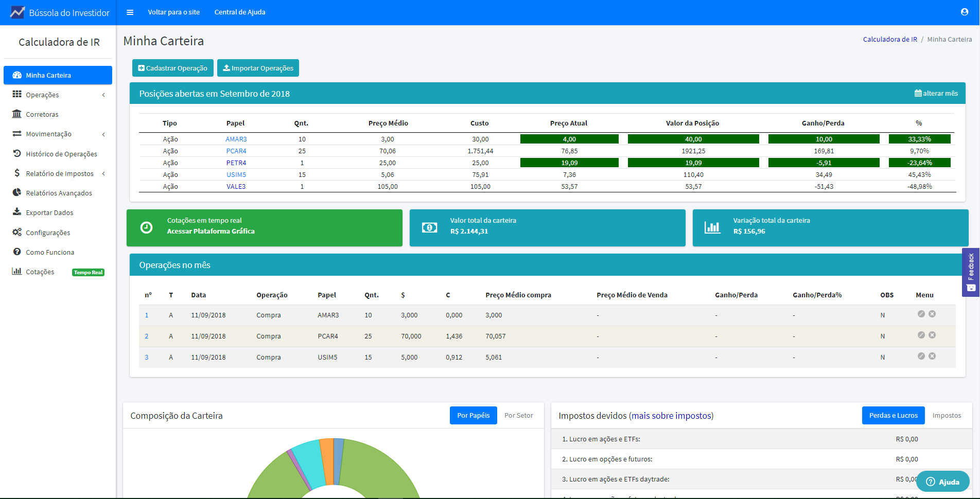Click the Bússola do Investidor logo icon
Screen dimensions: 980x499
point(17,12)
